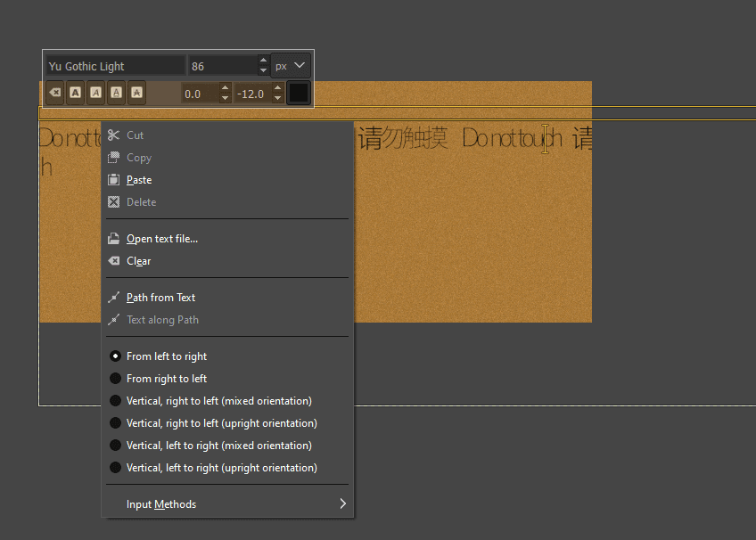Open the black text color swatch
This screenshot has width=756, height=540.
pyautogui.click(x=299, y=93)
